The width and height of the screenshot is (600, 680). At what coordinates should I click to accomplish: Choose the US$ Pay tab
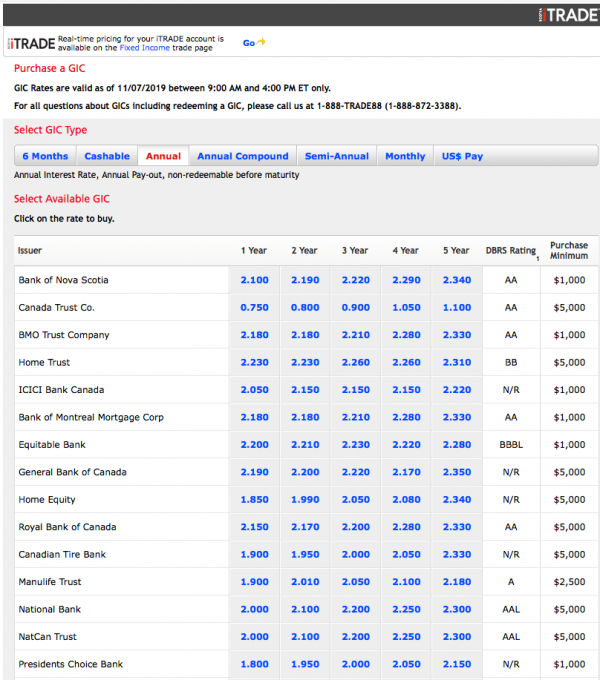[462, 156]
